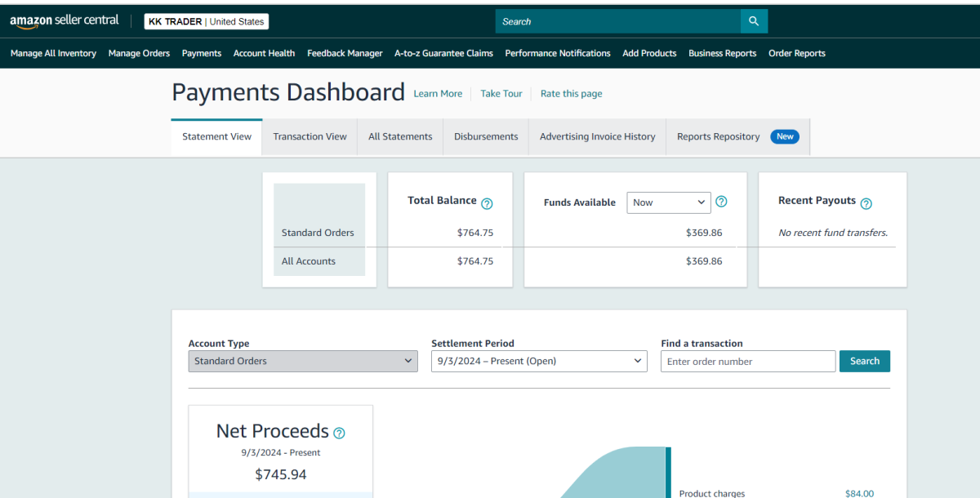Image resolution: width=980 pixels, height=498 pixels.
Task: Open Performance Notifications
Action: pos(558,53)
